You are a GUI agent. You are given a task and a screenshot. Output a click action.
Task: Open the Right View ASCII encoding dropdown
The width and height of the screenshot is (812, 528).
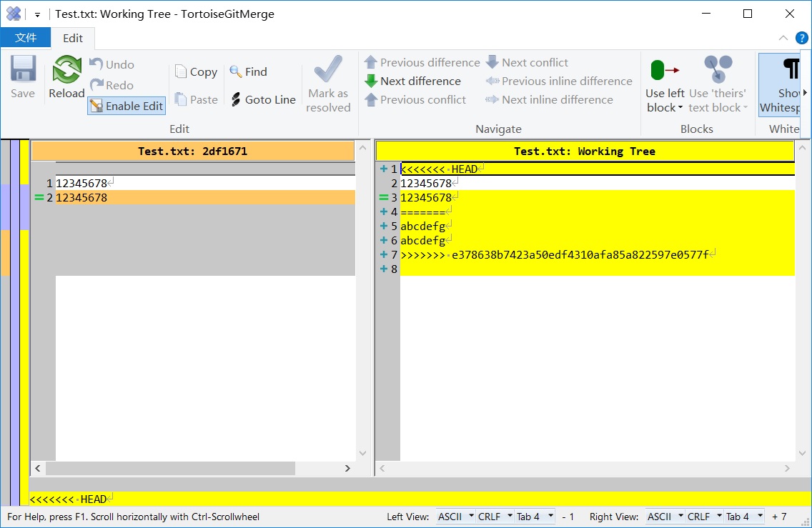pos(665,517)
